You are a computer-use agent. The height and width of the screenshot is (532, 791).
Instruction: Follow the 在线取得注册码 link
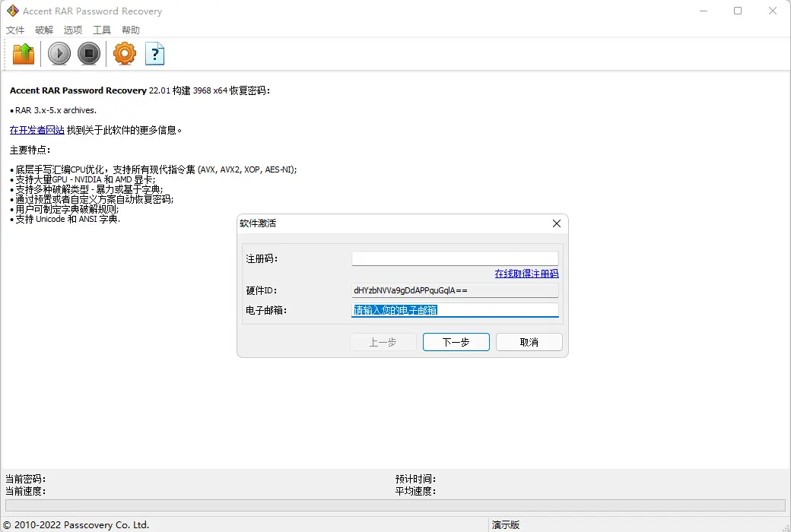tap(526, 274)
